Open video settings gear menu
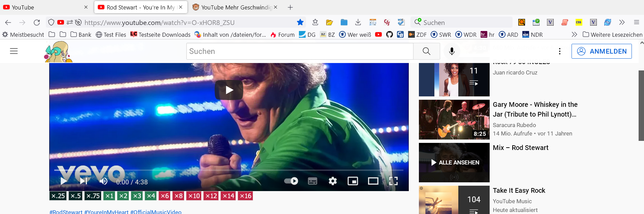Viewport: 644px width, 214px height. click(x=333, y=181)
